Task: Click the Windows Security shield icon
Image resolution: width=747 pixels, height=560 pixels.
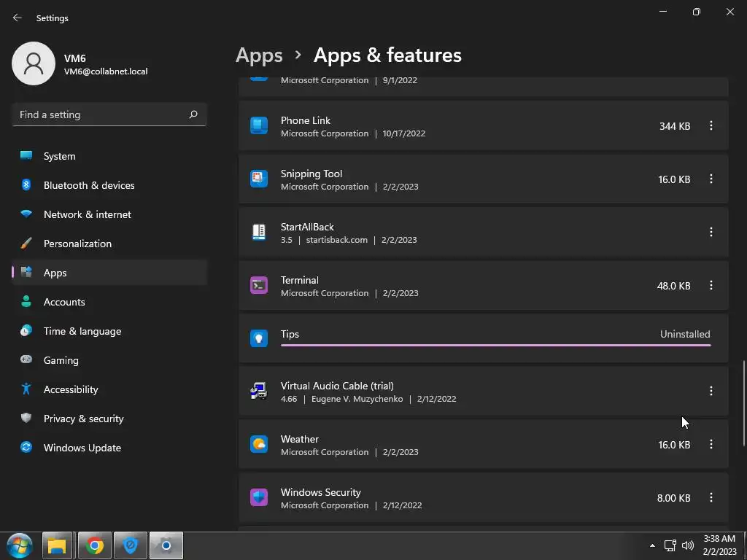Action: (x=259, y=498)
